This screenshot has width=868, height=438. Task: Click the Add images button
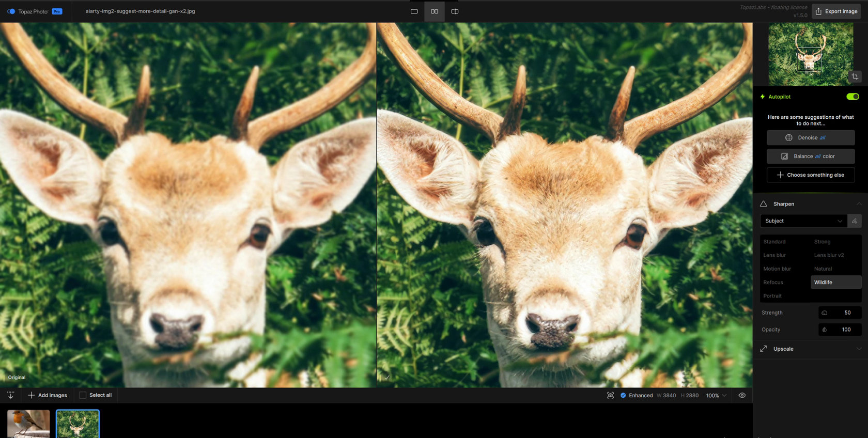(x=48, y=395)
